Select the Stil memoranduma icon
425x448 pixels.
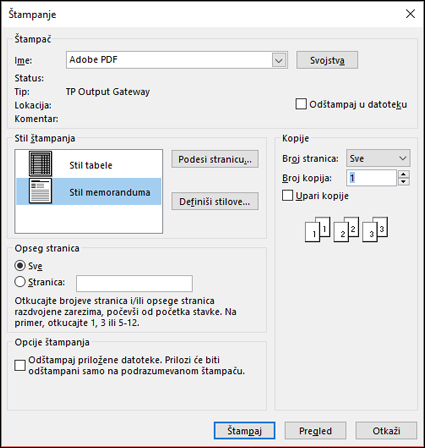click(x=40, y=191)
